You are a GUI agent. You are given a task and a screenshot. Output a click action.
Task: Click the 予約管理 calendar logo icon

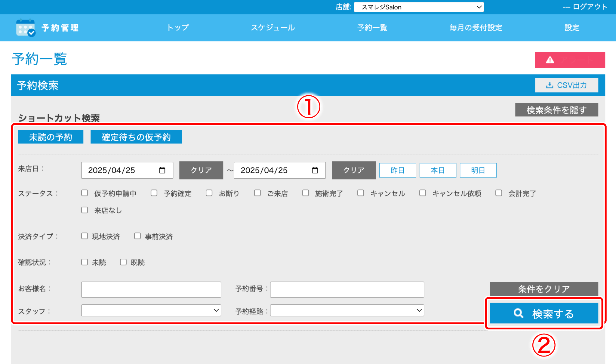pyautogui.click(x=26, y=28)
